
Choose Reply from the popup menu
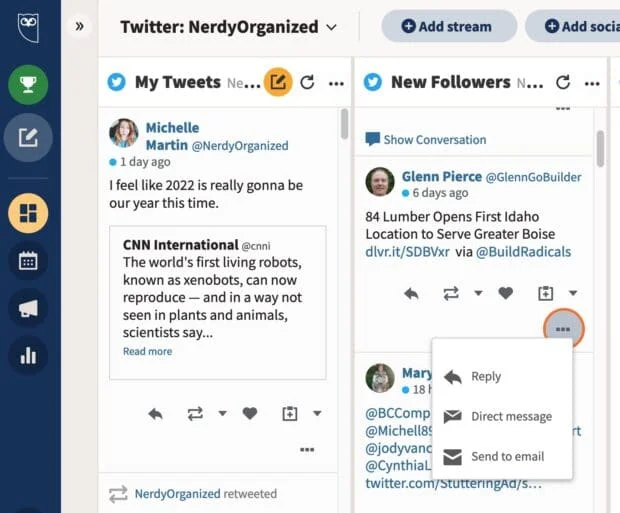[x=502, y=377]
